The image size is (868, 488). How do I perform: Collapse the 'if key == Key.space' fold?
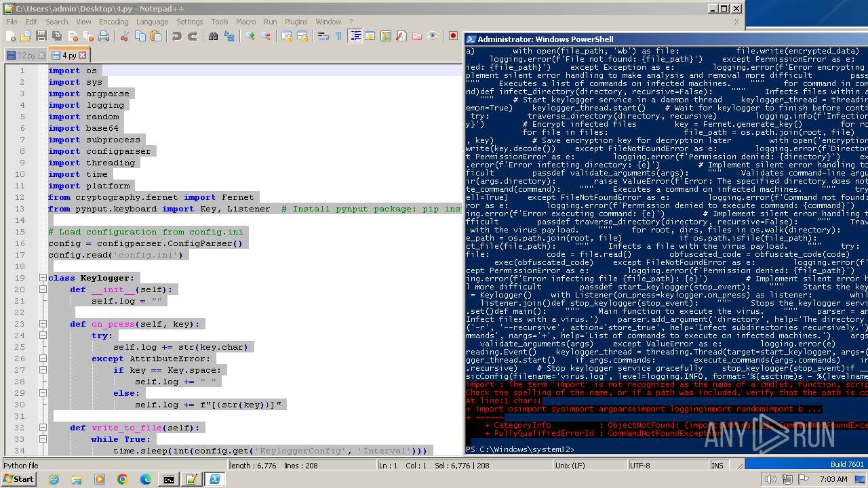click(43, 370)
